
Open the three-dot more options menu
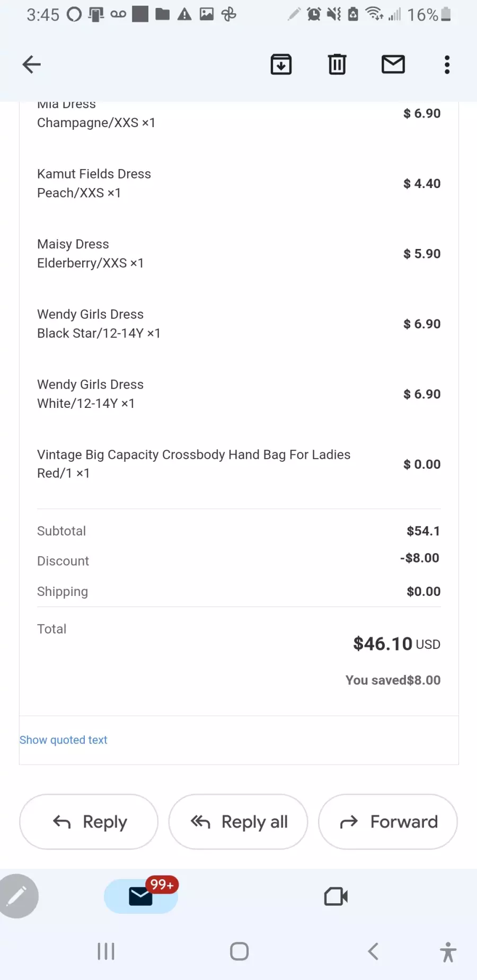(x=447, y=65)
